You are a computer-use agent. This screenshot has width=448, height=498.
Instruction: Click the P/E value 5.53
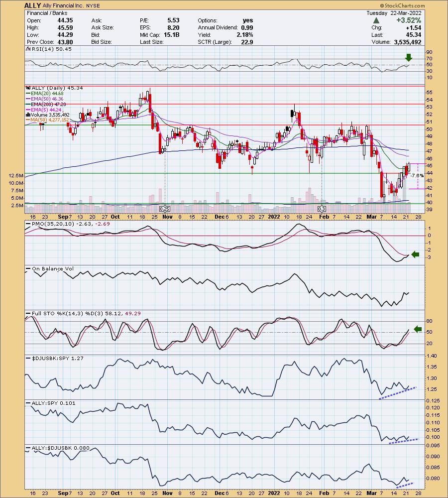pyautogui.click(x=173, y=20)
